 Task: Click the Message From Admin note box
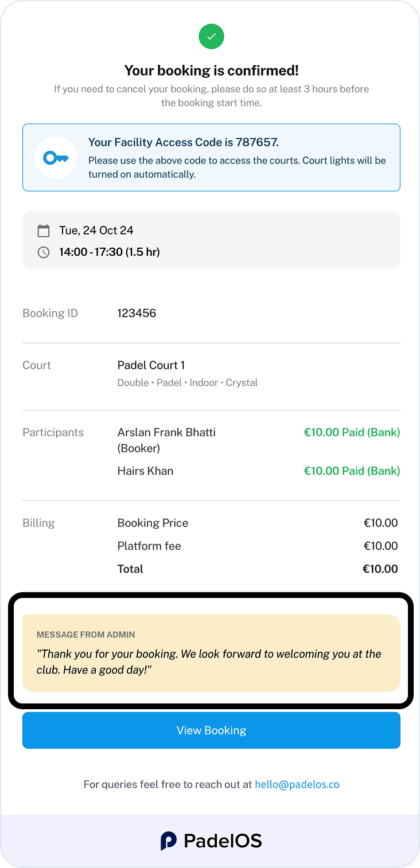tap(211, 653)
